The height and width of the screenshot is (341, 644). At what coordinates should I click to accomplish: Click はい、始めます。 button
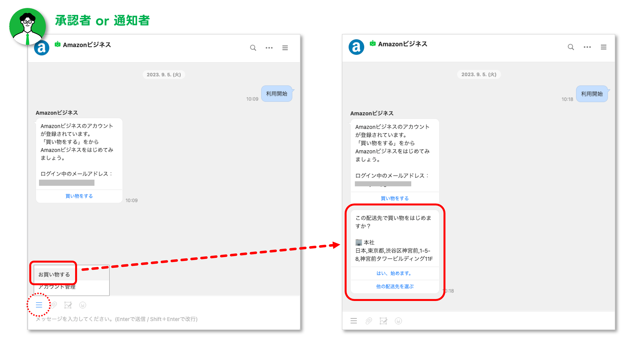394,273
